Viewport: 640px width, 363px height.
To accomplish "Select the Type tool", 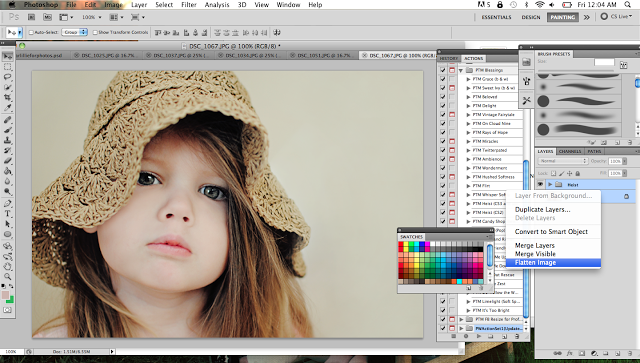I will coord(7,214).
